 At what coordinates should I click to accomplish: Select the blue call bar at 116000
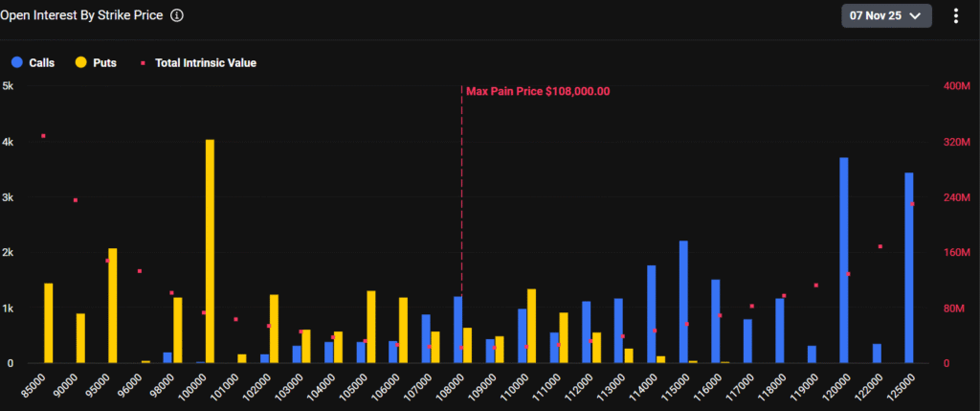click(x=716, y=321)
